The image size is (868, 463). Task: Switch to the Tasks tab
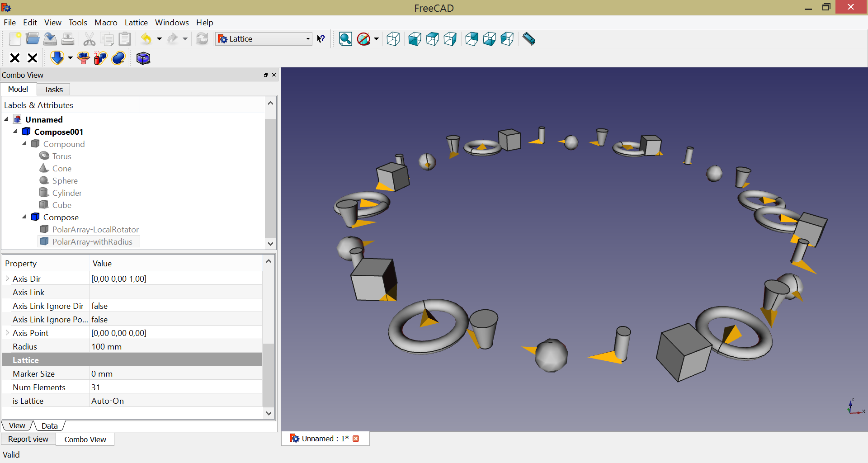point(53,90)
